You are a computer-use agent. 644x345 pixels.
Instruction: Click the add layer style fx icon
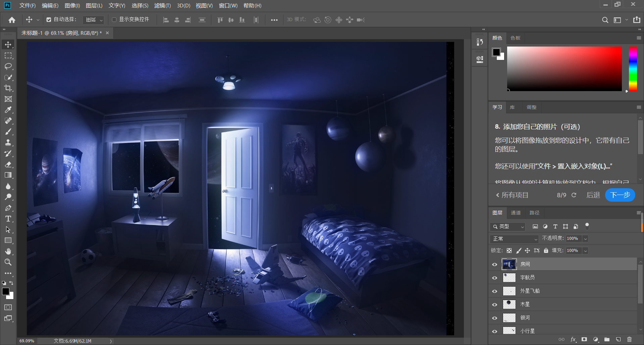(x=573, y=339)
